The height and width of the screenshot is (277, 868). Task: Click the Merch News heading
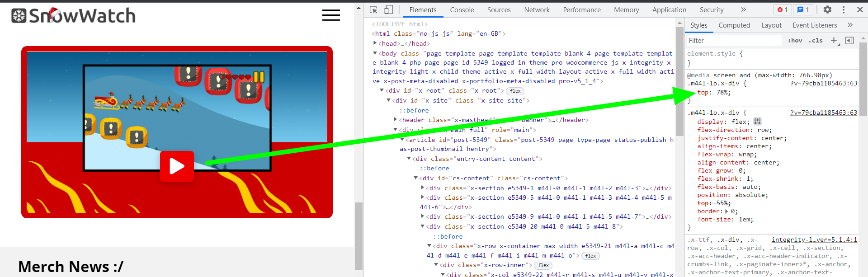(71, 267)
